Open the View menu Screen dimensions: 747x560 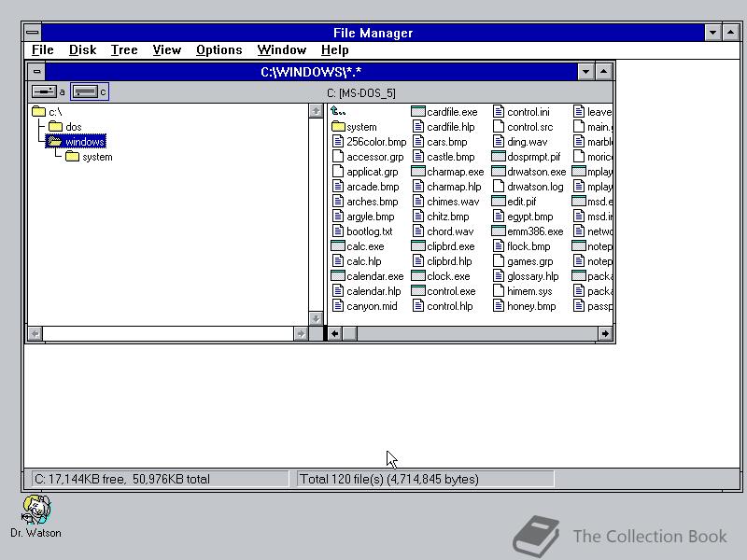tap(167, 50)
